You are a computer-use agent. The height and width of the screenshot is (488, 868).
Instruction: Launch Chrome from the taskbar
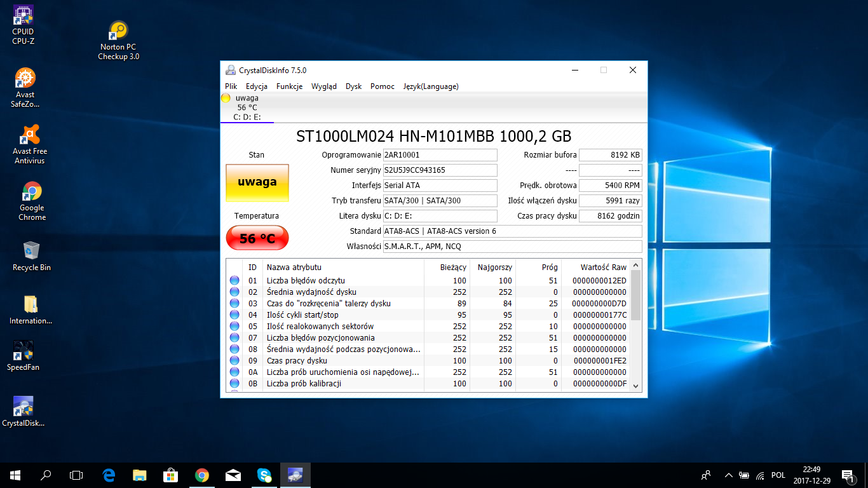tap(202, 475)
